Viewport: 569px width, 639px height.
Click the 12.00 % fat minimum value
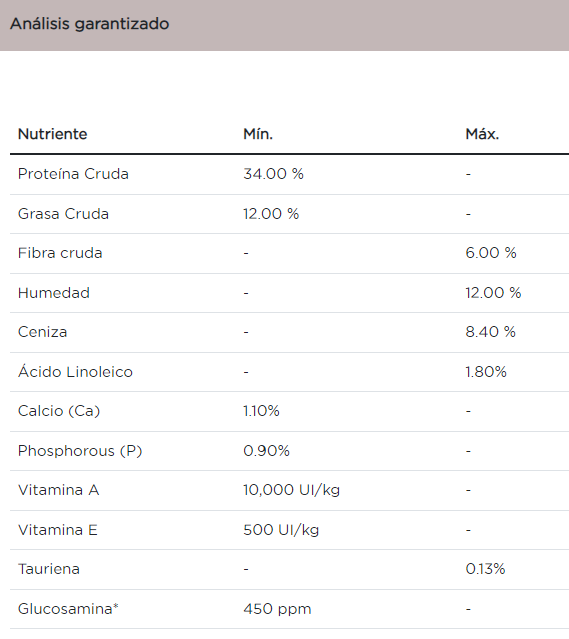coord(271,214)
